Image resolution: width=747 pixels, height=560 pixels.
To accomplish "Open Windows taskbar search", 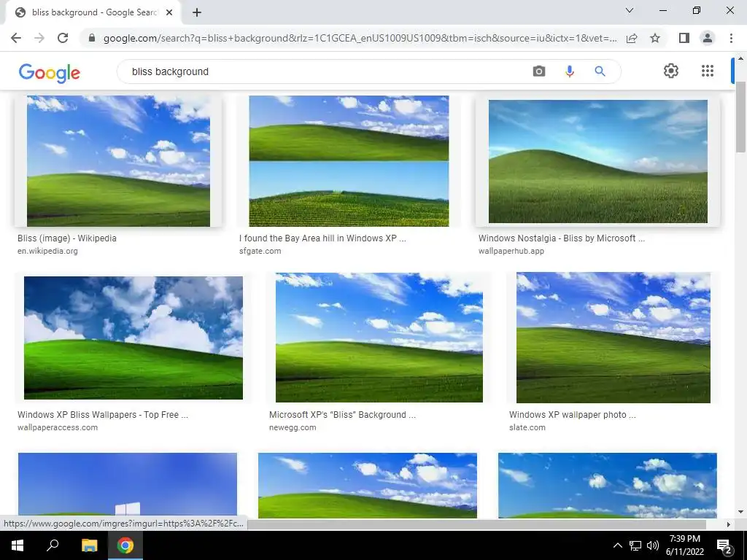I will (x=53, y=545).
